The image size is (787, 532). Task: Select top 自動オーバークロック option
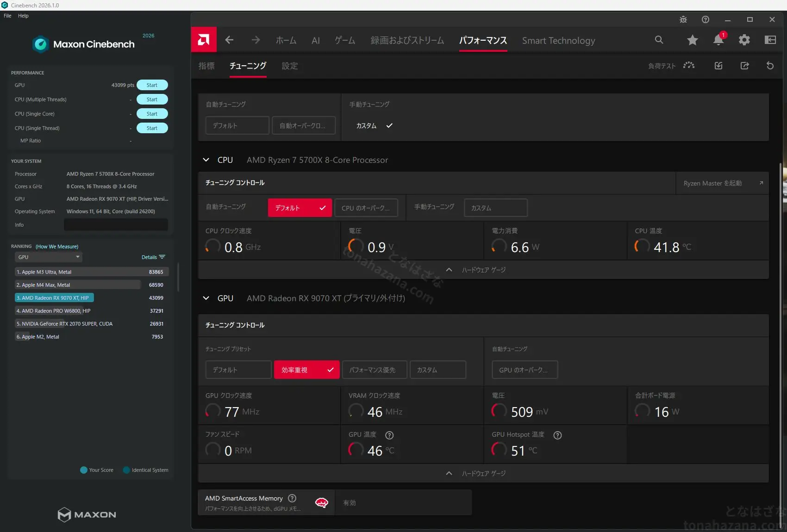(x=304, y=125)
